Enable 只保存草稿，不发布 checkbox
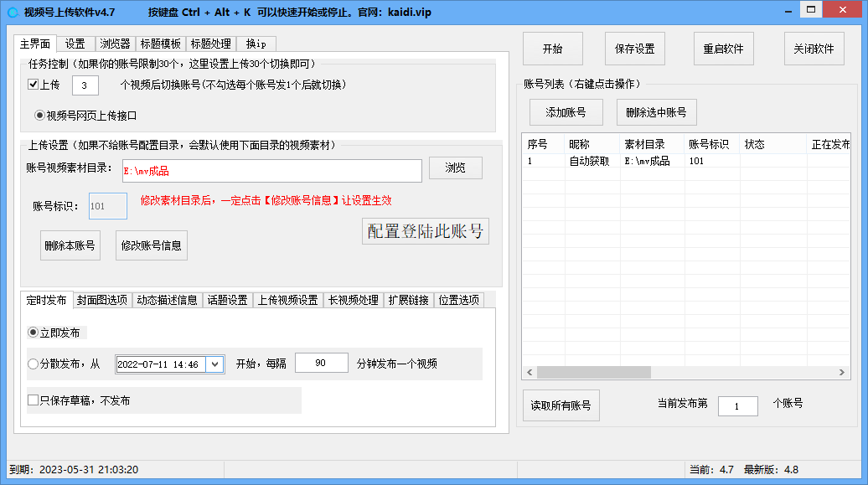Image resolution: width=868 pixels, height=485 pixels. pos(34,400)
